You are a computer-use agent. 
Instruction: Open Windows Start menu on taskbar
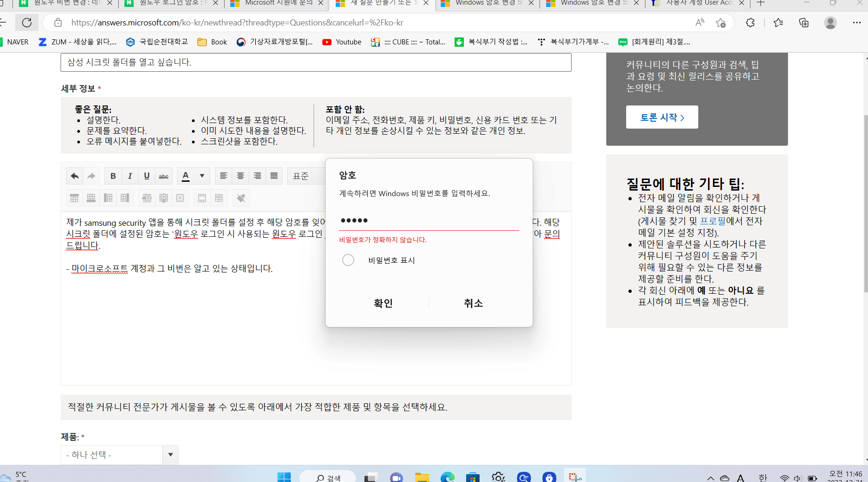284,477
